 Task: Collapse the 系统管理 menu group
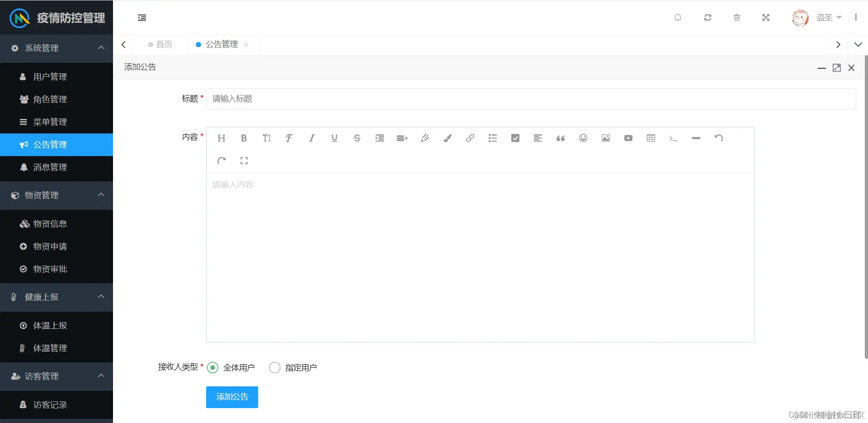57,48
